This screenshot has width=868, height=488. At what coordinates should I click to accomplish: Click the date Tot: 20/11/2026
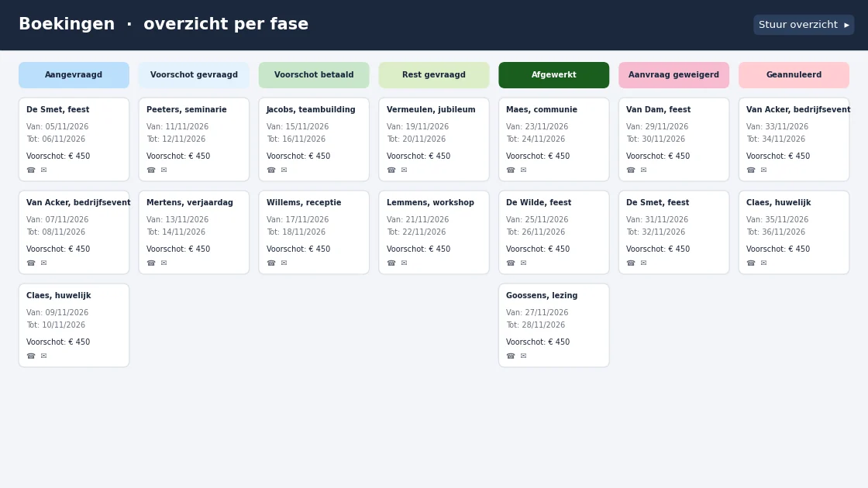416,139
